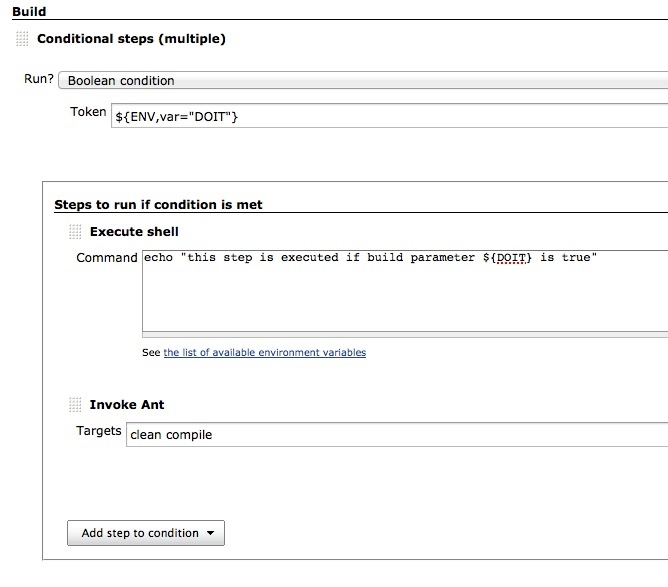This screenshot has width=668, height=587.
Task: Focus the shell Command text area
Action: [x=405, y=291]
